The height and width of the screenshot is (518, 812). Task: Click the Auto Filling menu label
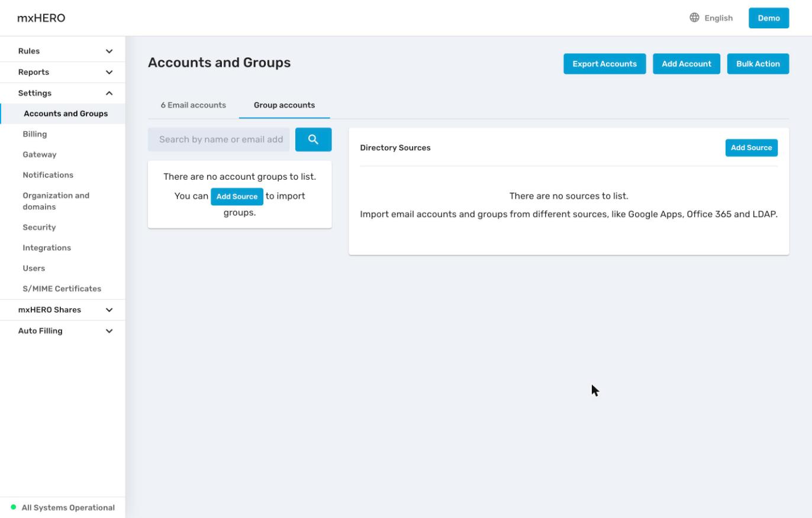[x=40, y=331]
